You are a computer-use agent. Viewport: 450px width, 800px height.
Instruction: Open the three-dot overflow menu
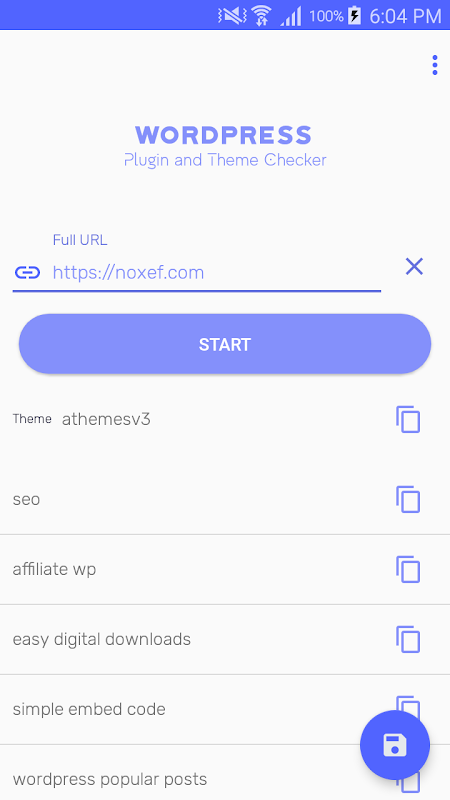click(x=434, y=65)
